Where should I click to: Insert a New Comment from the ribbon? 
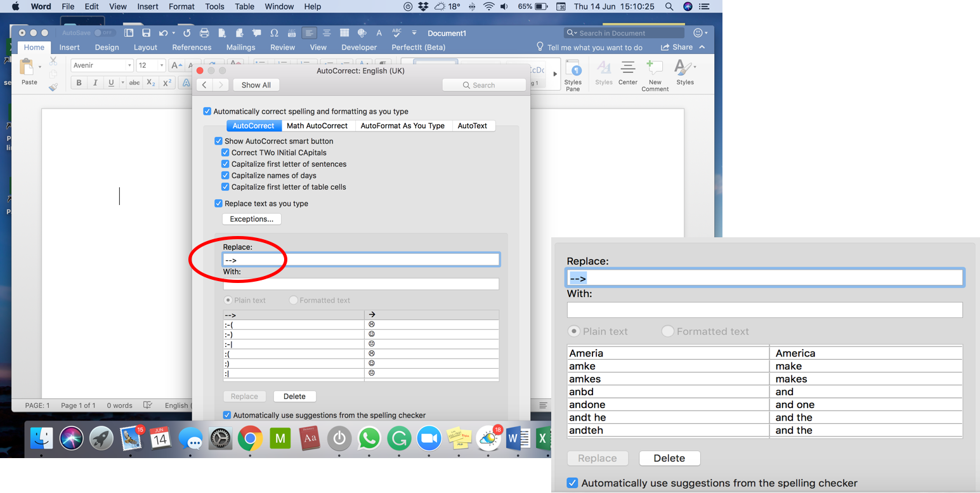655,75
